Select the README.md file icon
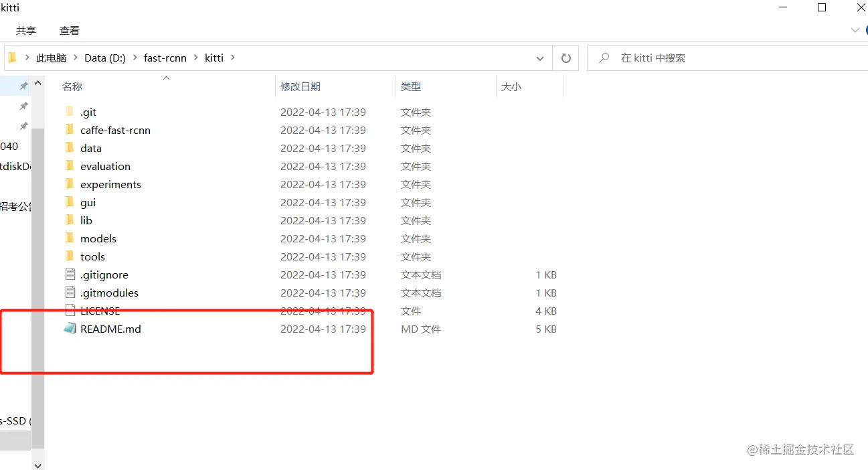The height and width of the screenshot is (470, 868). (x=70, y=328)
